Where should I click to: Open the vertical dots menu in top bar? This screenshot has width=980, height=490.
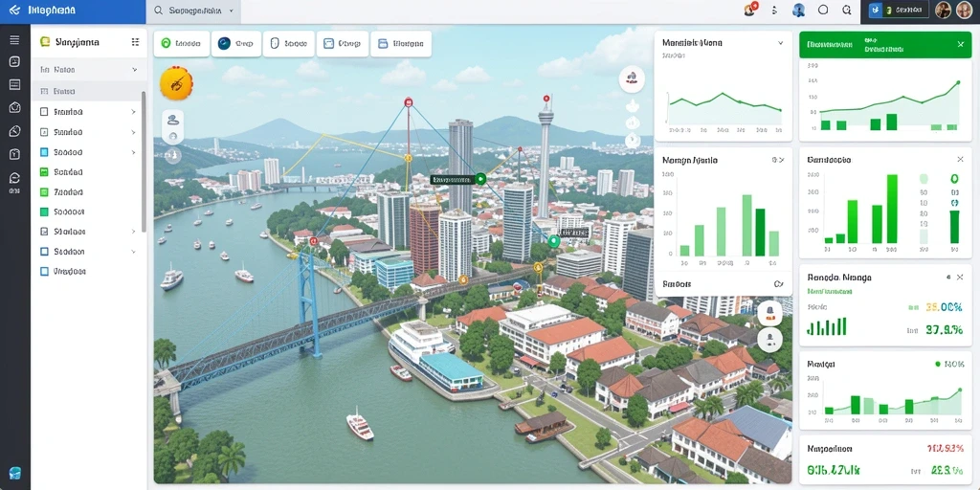(x=775, y=10)
